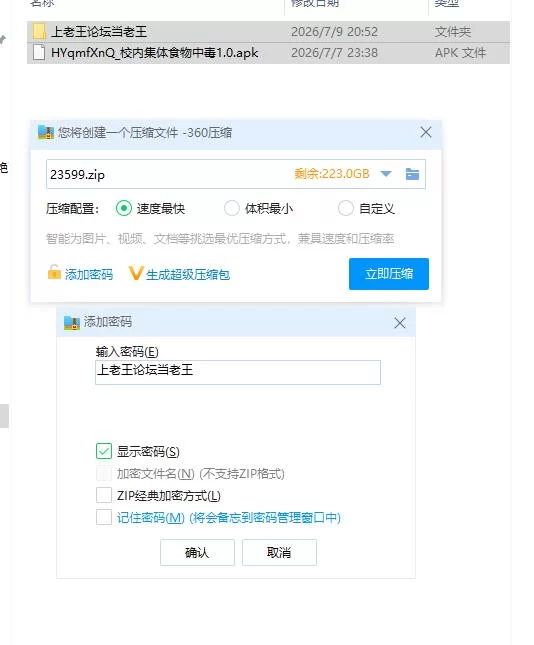Click the 360压缩 icon in compression dialog title

[46, 132]
